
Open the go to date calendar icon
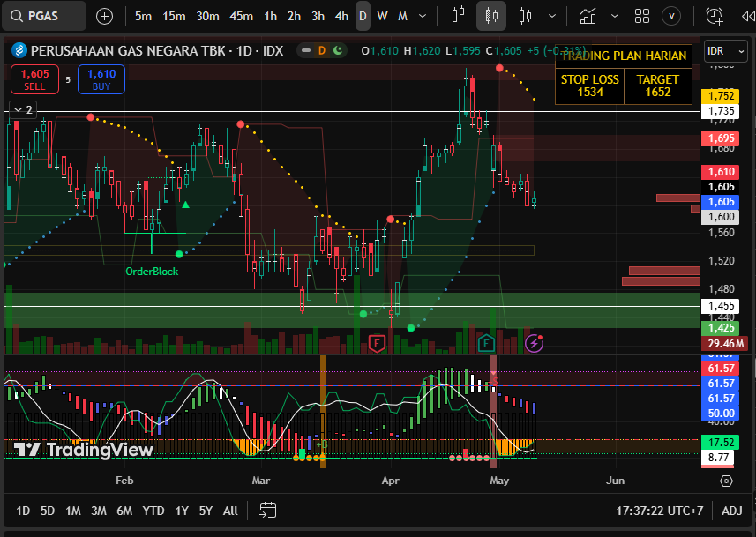(267, 510)
